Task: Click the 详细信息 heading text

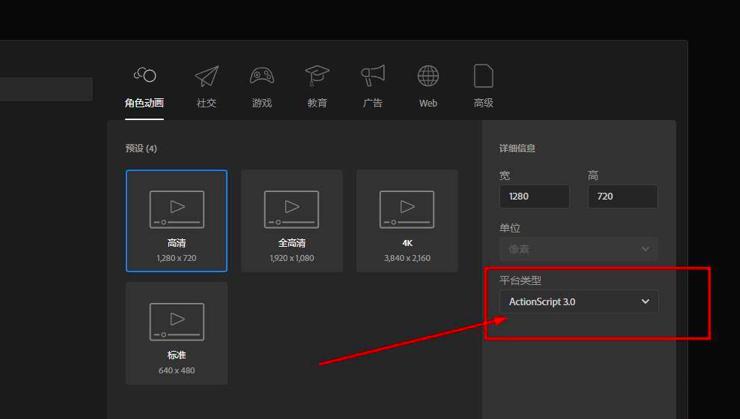Action: [517, 149]
